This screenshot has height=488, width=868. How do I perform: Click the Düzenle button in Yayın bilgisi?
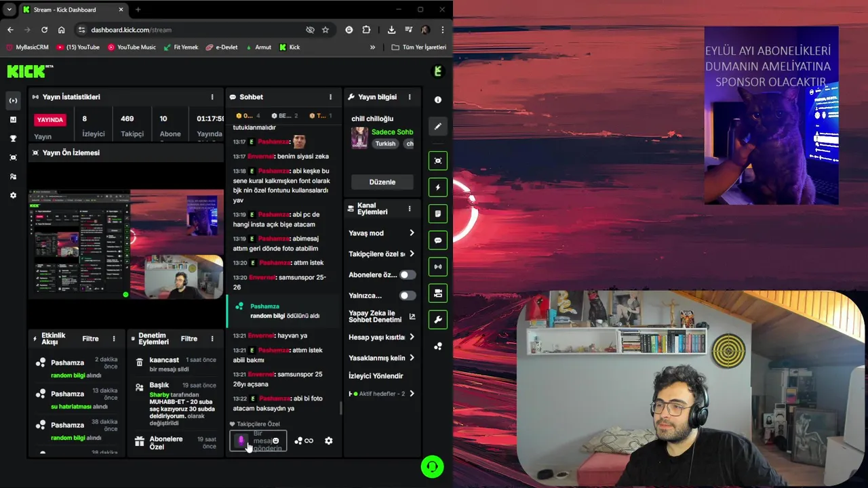click(x=382, y=182)
